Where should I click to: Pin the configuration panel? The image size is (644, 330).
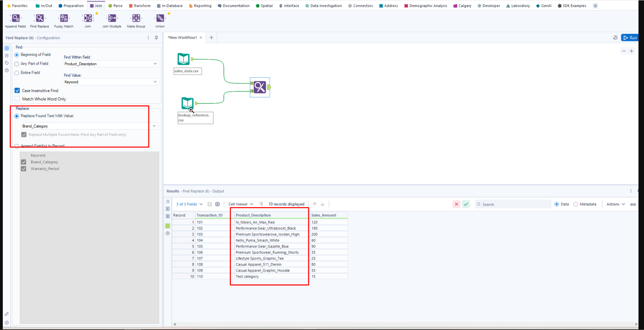tap(156, 38)
